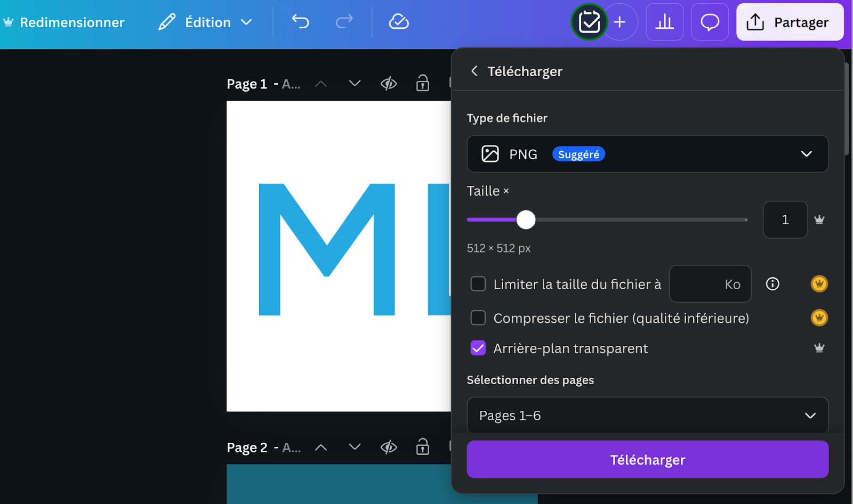Disable 'Arrière-plan transparent'
The height and width of the screenshot is (504, 853).
coord(478,348)
